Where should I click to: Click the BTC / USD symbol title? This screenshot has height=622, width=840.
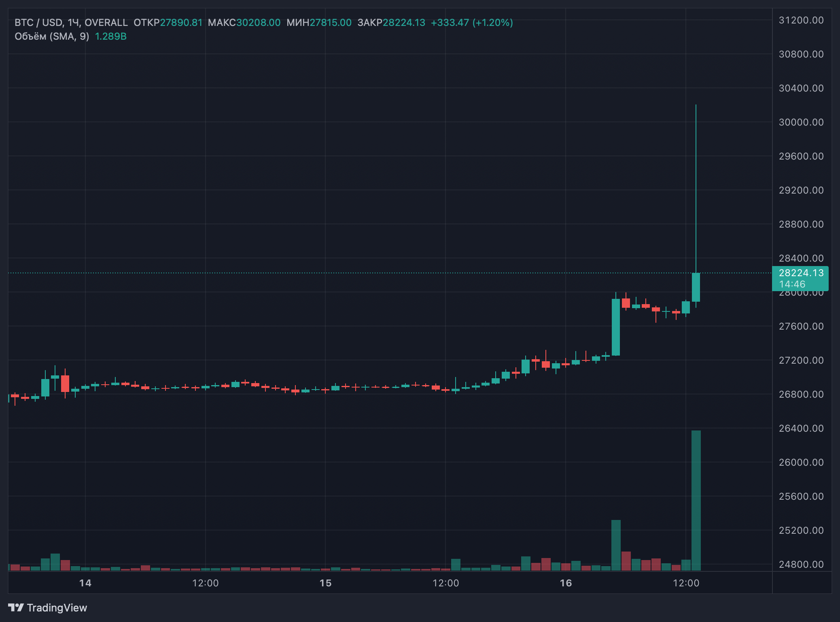(x=38, y=23)
